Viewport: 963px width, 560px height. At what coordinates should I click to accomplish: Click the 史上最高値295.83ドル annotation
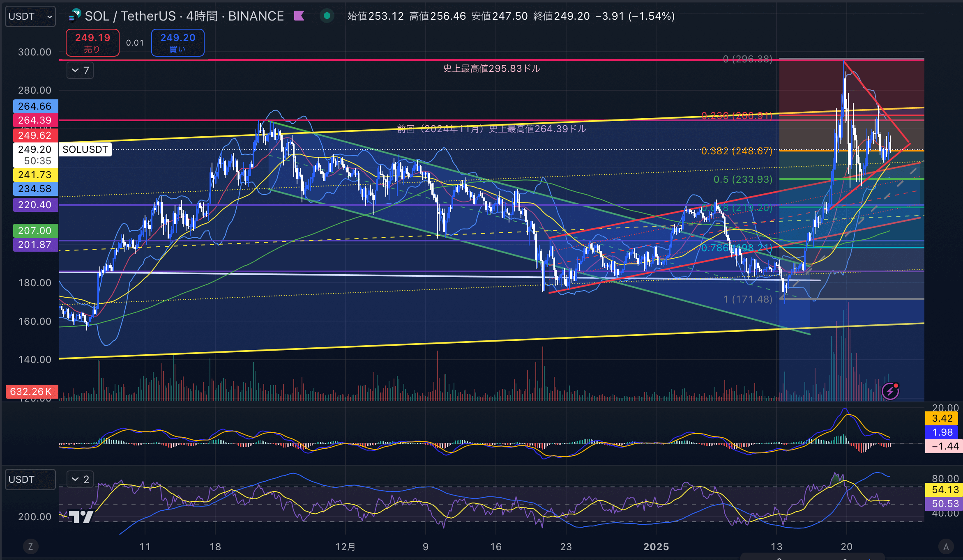(x=491, y=69)
